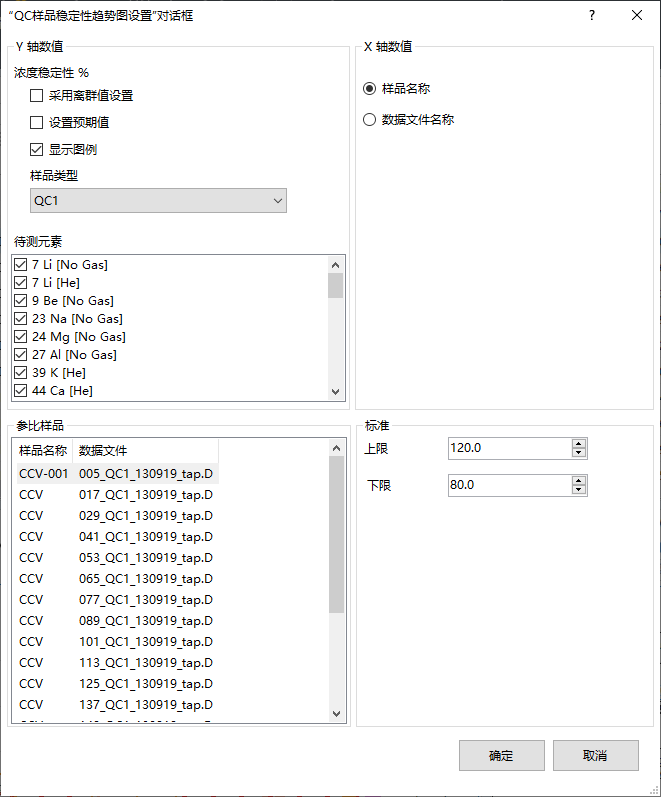Click the reference sample list scroll-down arrow
Viewport: 661px width, 797px height.
pos(336,714)
